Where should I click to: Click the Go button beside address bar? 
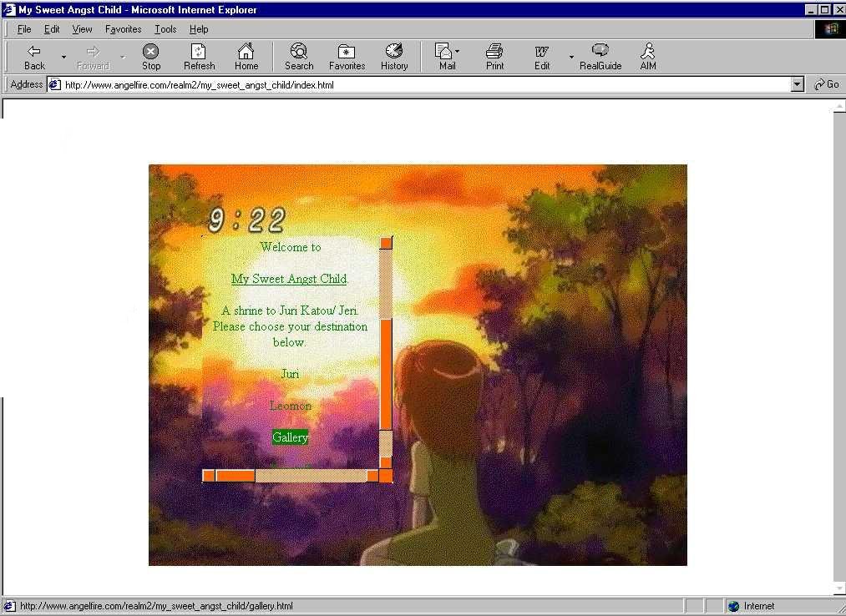coord(827,84)
